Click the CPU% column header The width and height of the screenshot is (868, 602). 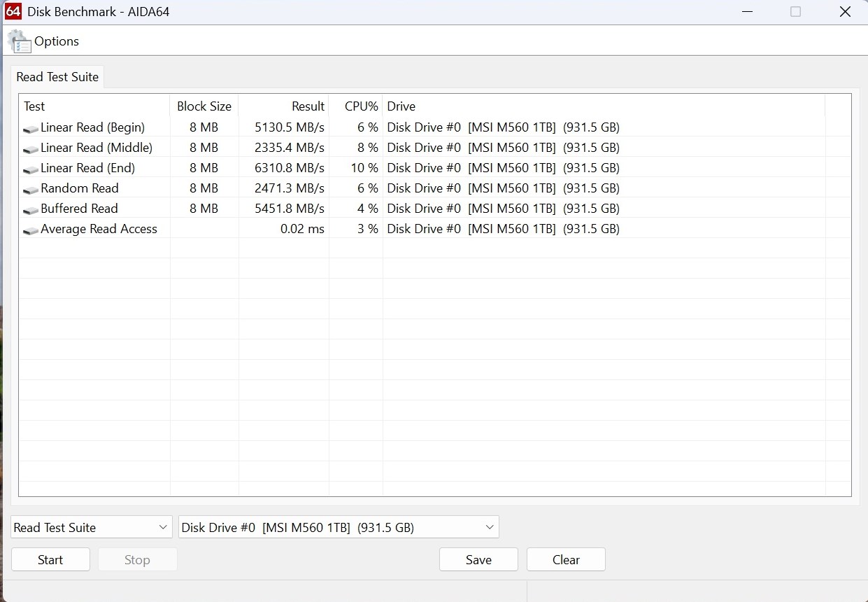[x=355, y=106]
